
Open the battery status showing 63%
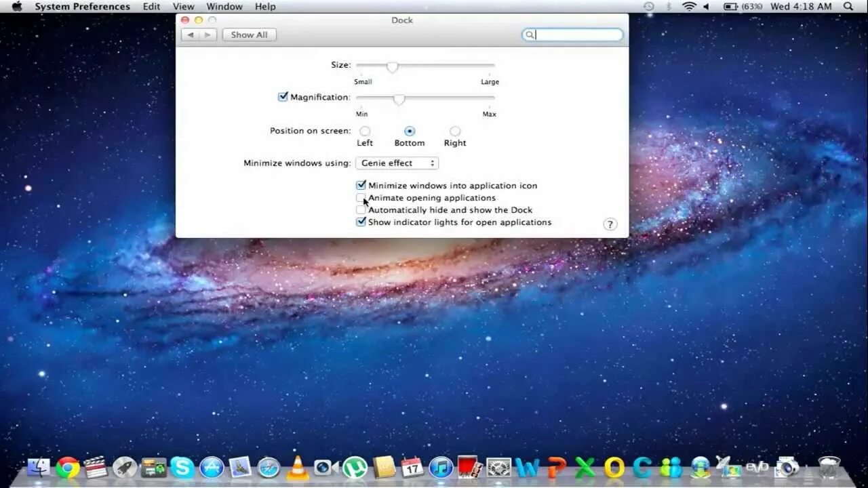[742, 6]
